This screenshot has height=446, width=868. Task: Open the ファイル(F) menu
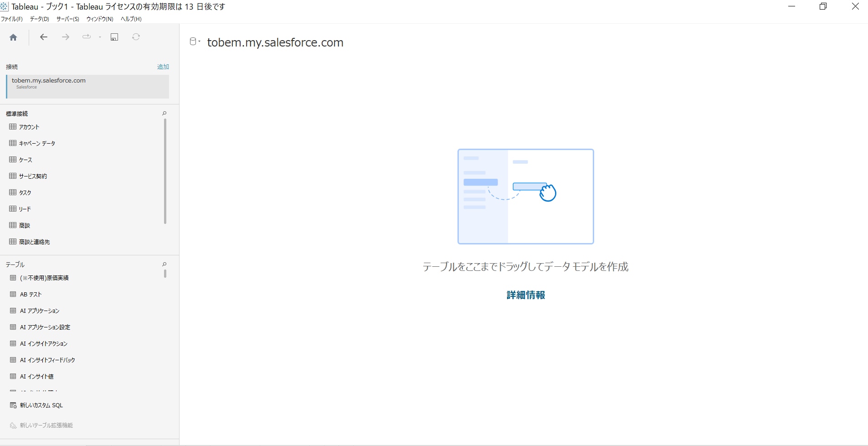tap(11, 19)
